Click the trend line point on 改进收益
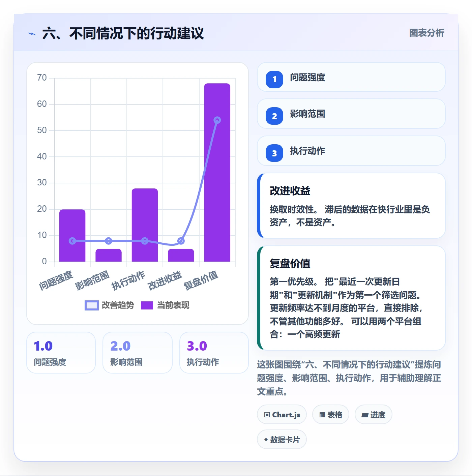Screen dimensions: 472x476 [x=181, y=241]
